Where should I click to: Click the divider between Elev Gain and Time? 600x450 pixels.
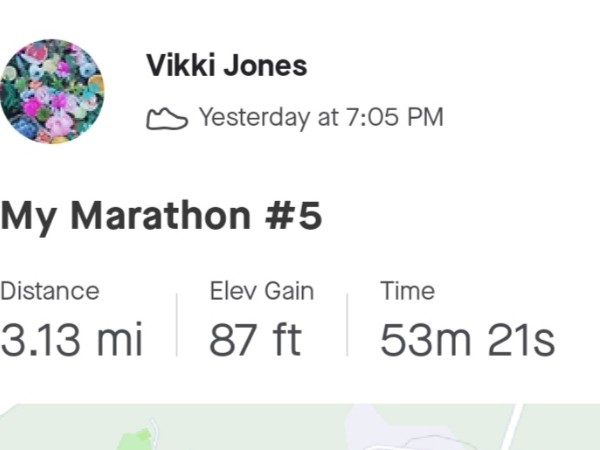pos(347,325)
